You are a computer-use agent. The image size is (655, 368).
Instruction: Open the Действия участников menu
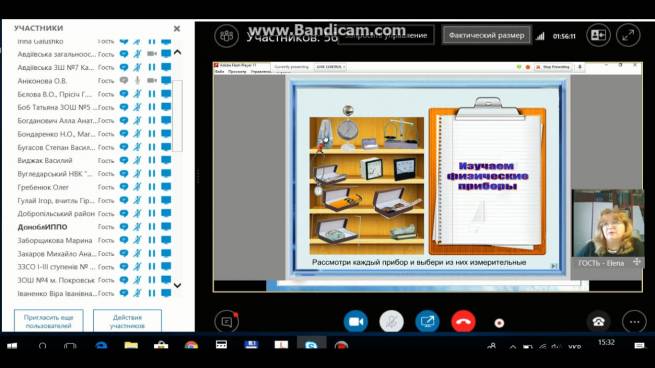(127, 321)
